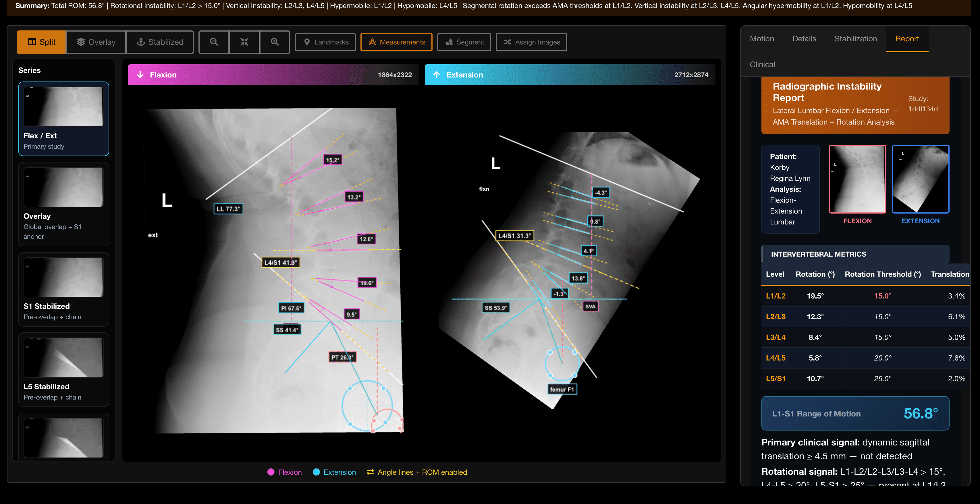This screenshot has height=504, width=980.
Task: Click the magenta Flexion legend dot
Action: (x=271, y=472)
